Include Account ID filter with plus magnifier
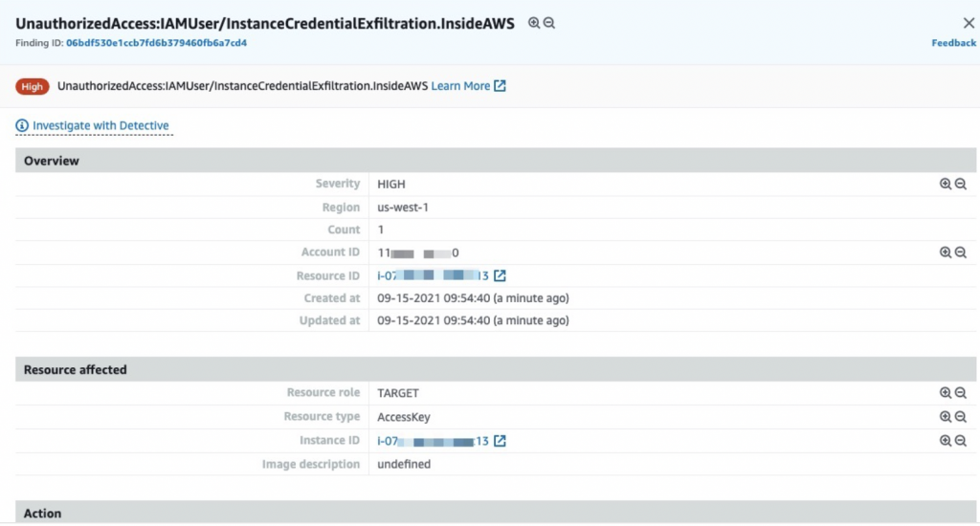Image resolution: width=980 pixels, height=526 pixels. coord(945,252)
